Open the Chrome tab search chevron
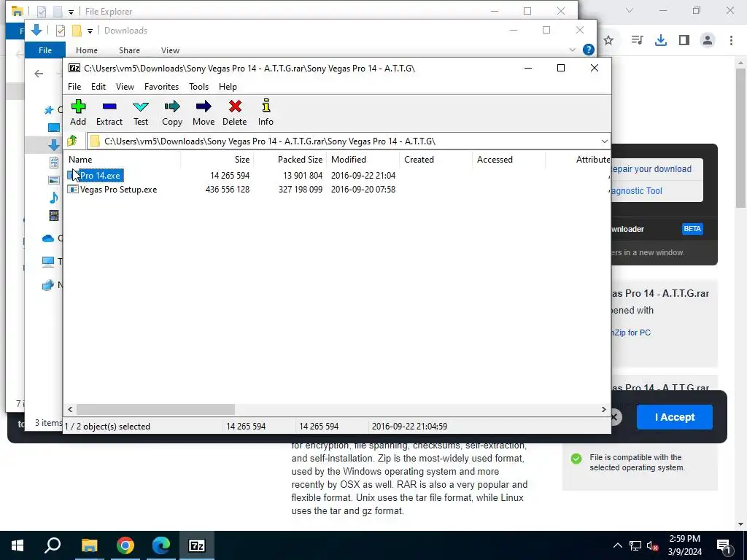 click(630, 10)
